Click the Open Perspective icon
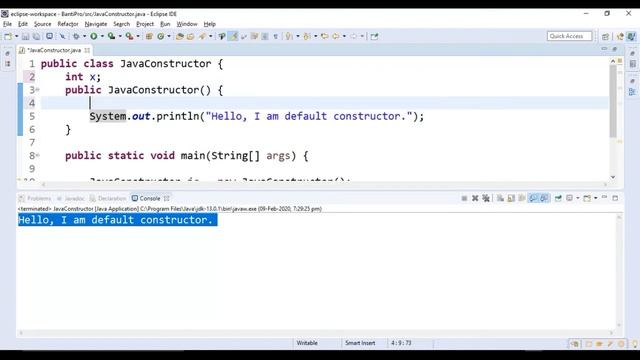This screenshot has height=360, width=640. click(605, 36)
